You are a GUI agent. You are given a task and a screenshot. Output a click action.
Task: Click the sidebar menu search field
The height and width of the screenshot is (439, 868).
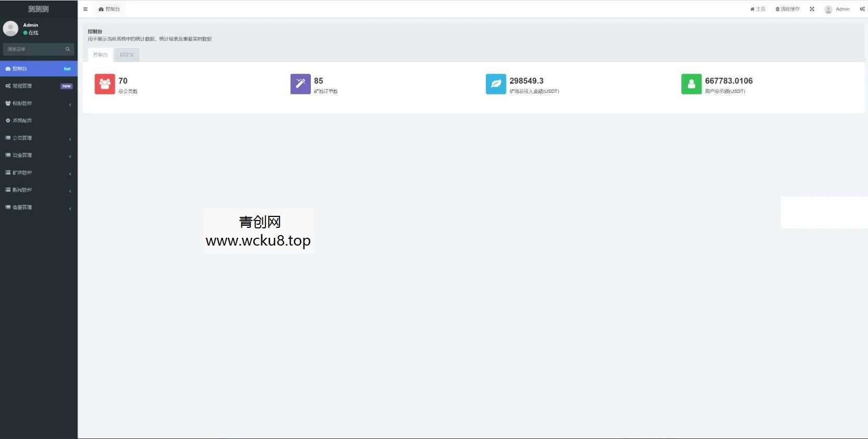34,49
